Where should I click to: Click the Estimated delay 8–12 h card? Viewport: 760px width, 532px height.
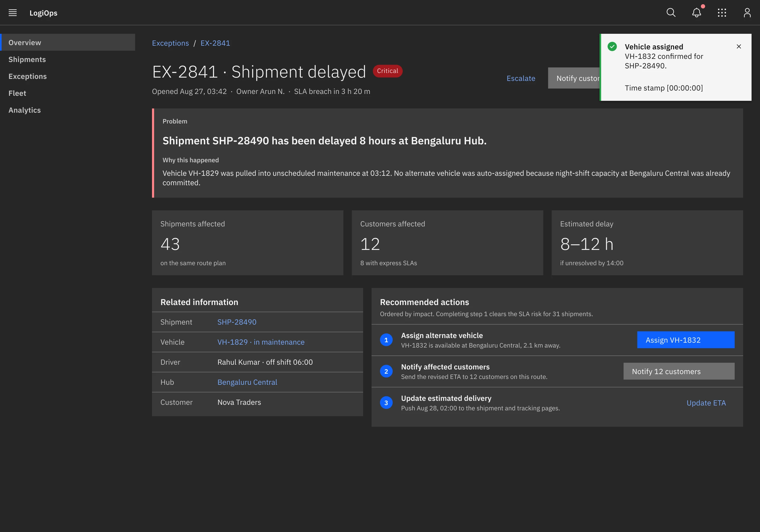tap(648, 243)
